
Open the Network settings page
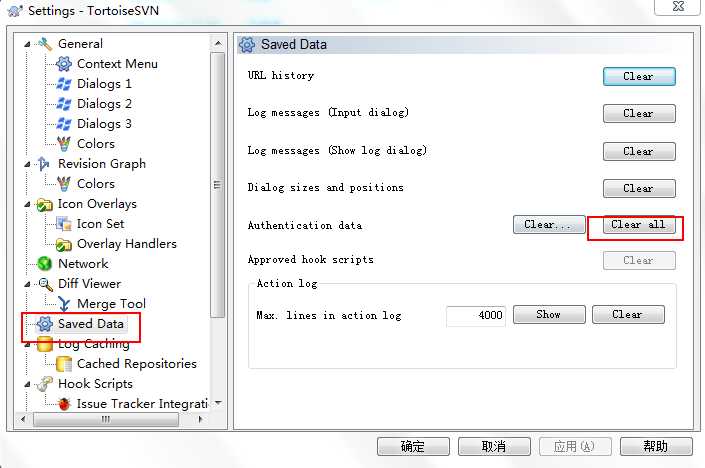pyautogui.click(x=83, y=264)
